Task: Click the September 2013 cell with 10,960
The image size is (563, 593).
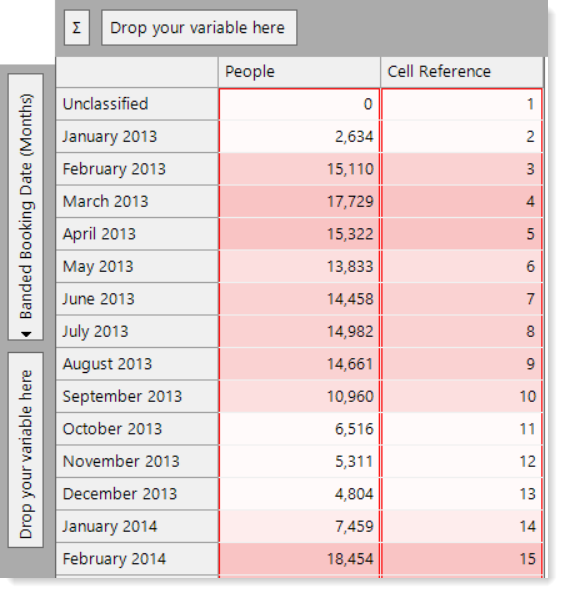Action: coord(299,397)
